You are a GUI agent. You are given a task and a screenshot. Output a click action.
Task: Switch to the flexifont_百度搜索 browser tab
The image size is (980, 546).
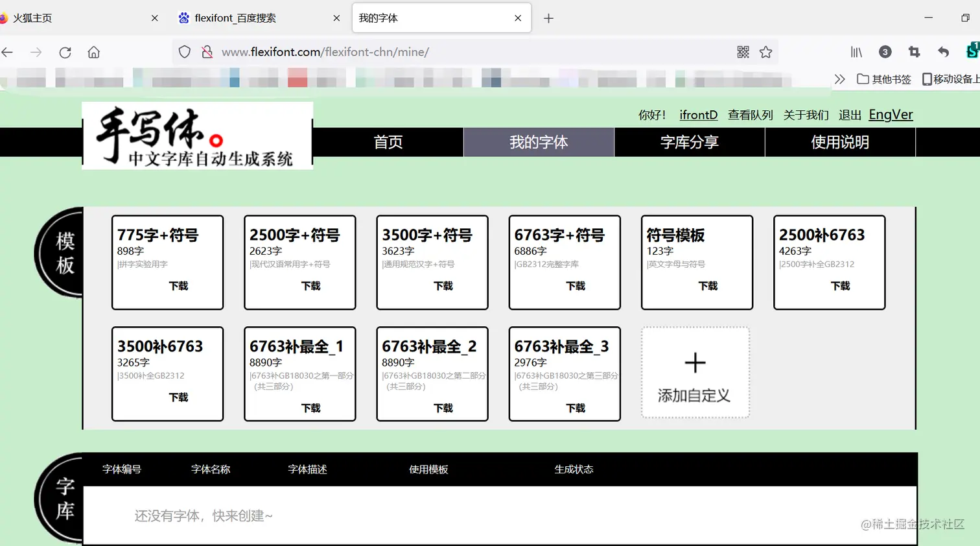(237, 18)
